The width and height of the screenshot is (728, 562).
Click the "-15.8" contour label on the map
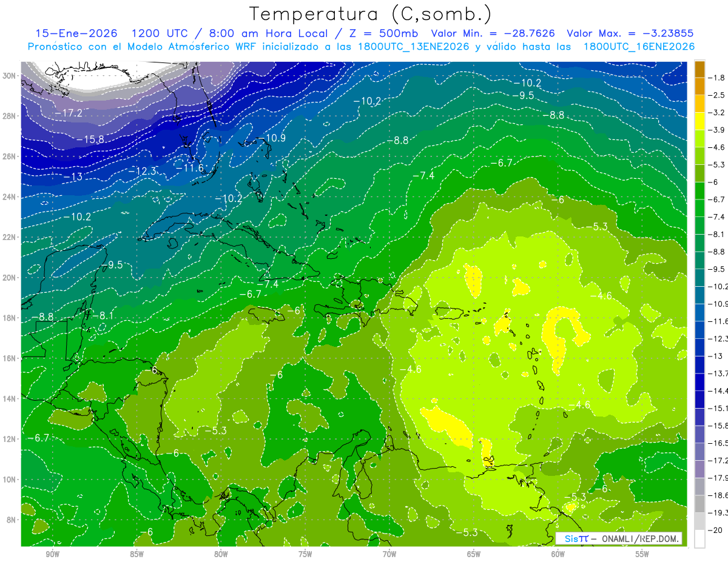coord(91,139)
